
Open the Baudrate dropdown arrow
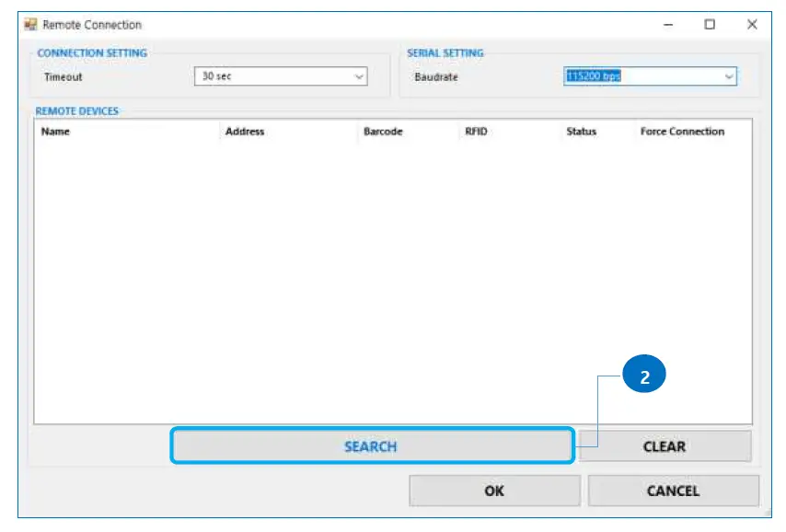tap(728, 76)
